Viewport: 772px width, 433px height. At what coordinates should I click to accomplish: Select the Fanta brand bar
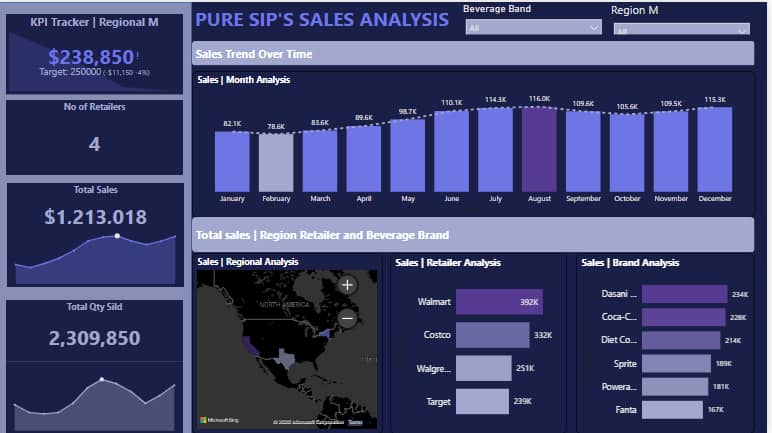click(x=672, y=410)
